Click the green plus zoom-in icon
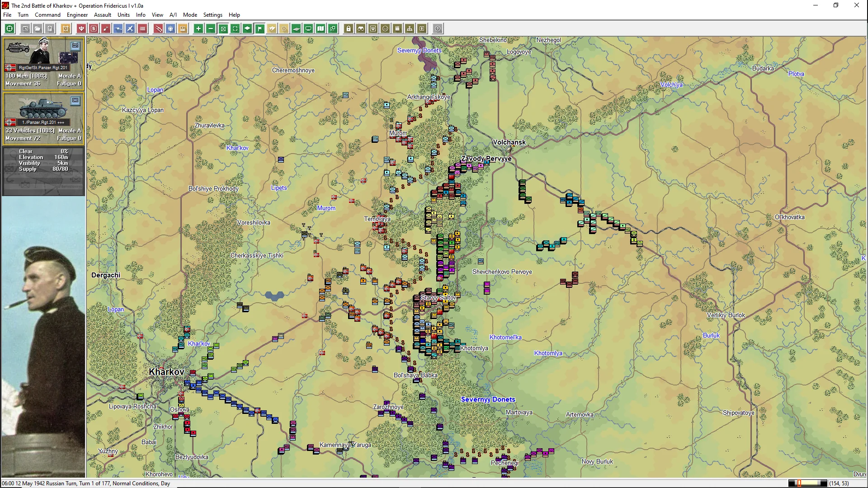The height and width of the screenshot is (488, 868). click(198, 28)
